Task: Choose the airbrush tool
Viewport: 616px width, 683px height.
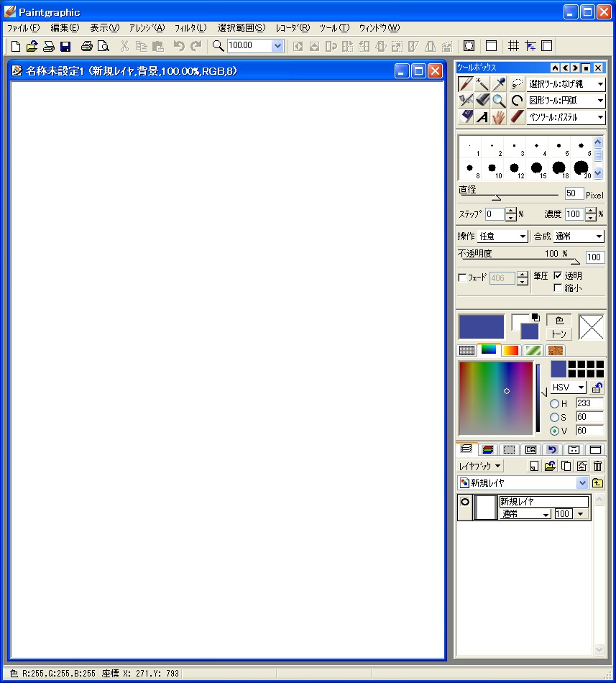Action: tap(465, 101)
